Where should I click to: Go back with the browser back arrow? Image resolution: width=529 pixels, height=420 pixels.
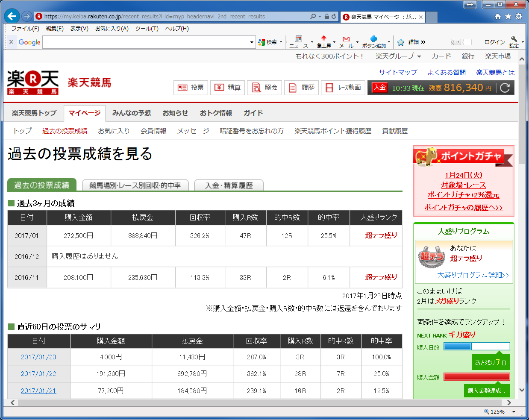(x=12, y=16)
